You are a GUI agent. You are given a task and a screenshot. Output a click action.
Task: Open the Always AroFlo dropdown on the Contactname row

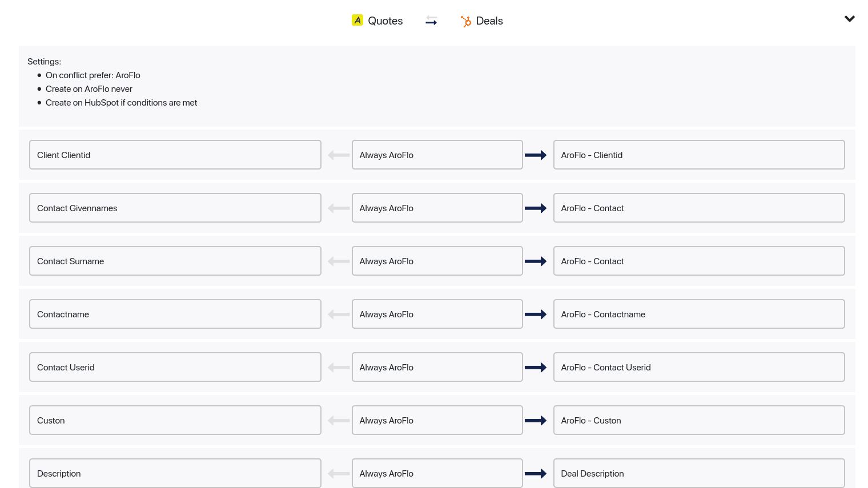click(437, 314)
